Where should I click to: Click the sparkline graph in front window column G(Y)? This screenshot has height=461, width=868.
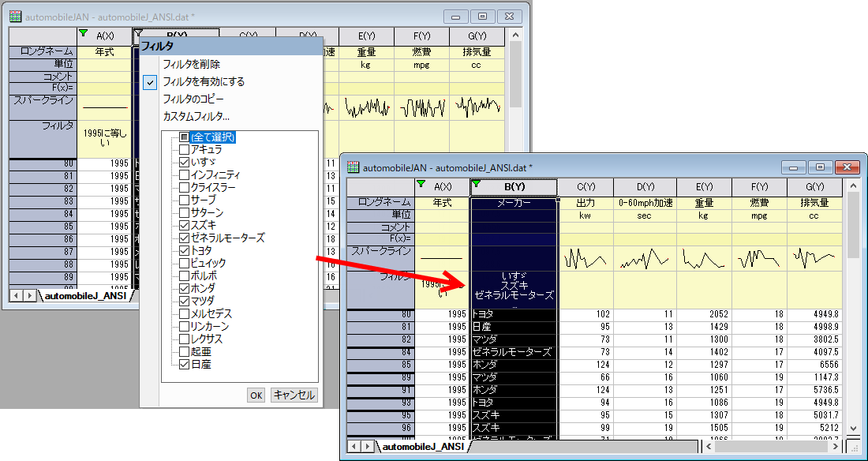[x=814, y=258]
